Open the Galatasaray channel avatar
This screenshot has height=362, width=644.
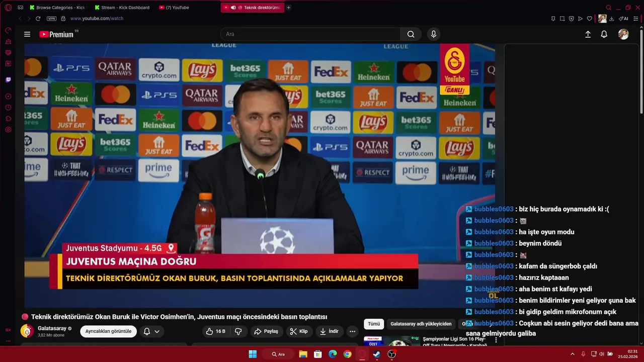pyautogui.click(x=27, y=331)
